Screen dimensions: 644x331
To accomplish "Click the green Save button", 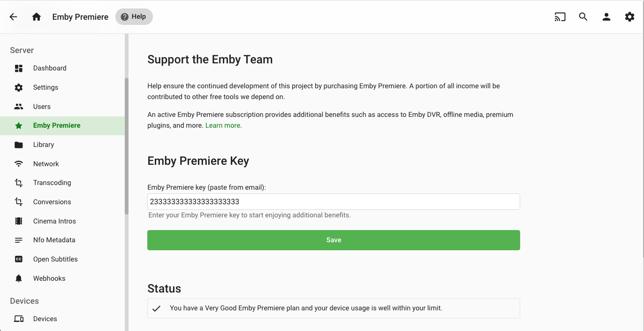I will (333, 240).
